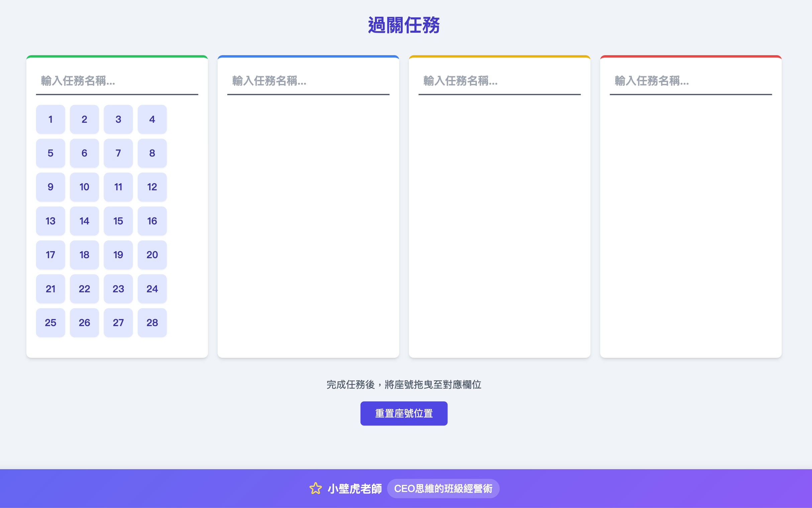The image size is (812, 508).
Task: Focus the green column task name field
Action: tap(117, 81)
